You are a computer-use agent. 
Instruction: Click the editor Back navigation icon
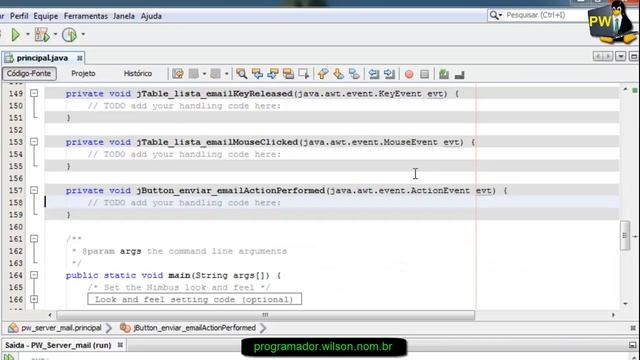click(193, 74)
